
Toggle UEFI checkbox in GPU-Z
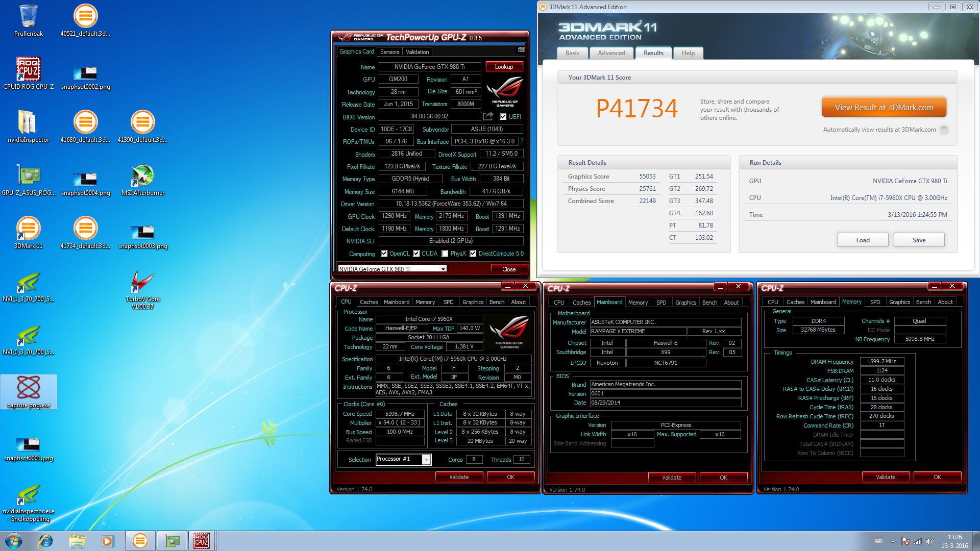[x=503, y=117]
